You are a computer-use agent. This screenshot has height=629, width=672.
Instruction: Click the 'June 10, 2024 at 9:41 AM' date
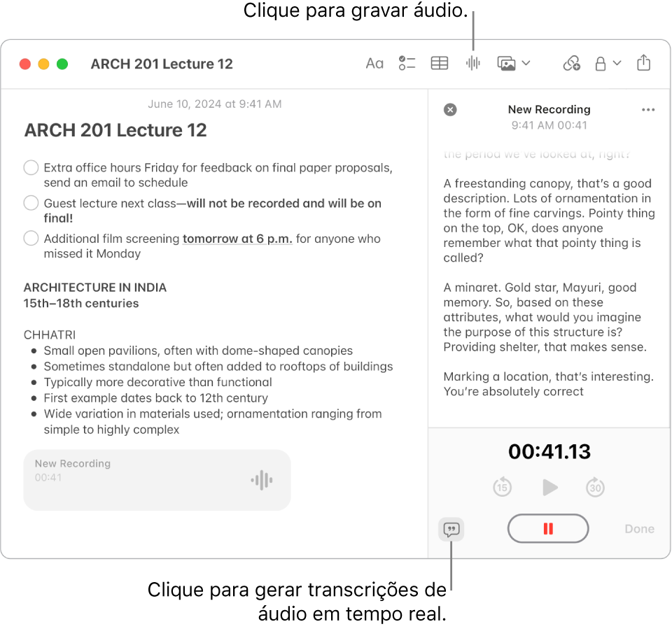click(214, 104)
